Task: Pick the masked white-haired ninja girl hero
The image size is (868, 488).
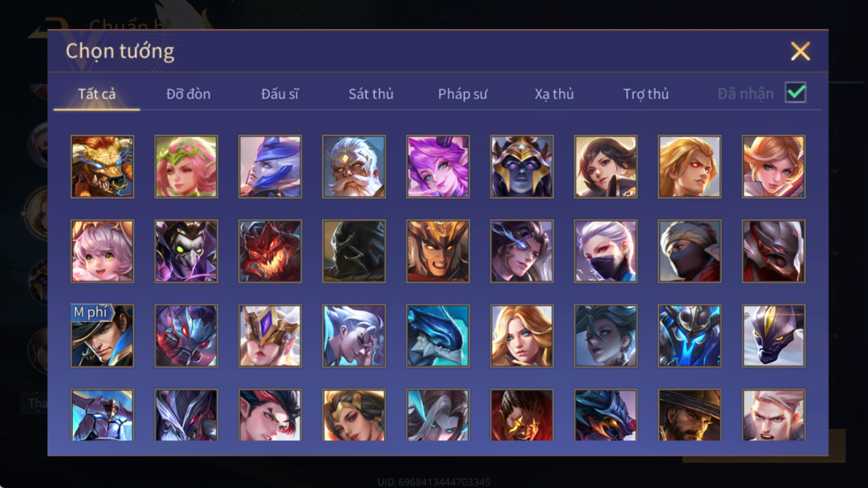Action: pos(606,251)
